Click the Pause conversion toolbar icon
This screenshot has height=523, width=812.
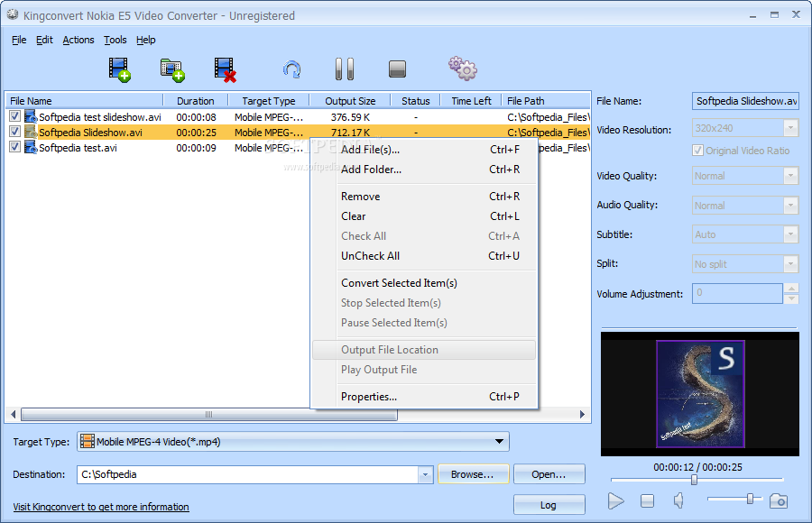click(x=345, y=69)
